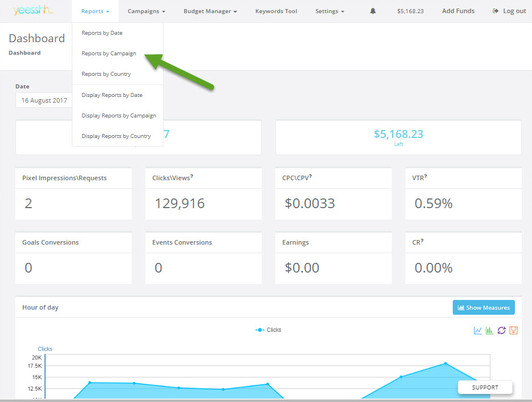
Task: Expand the Campaigns dropdown
Action: point(146,11)
